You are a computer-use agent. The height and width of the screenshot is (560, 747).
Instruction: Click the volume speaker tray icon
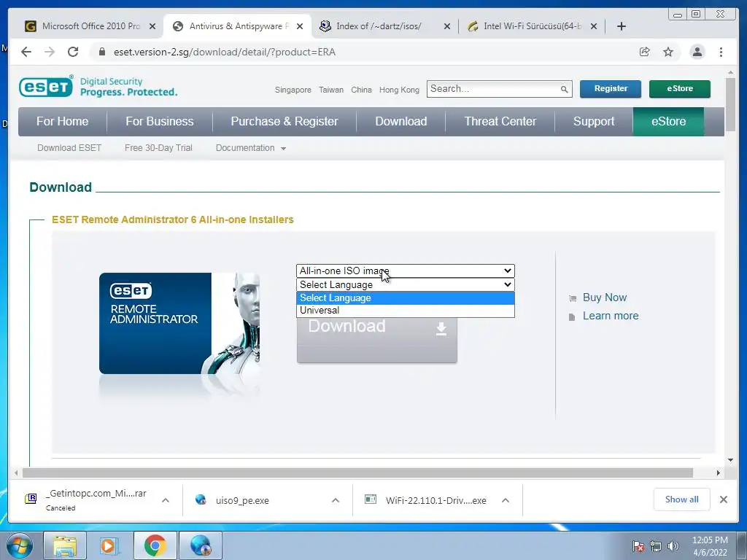pos(673,546)
